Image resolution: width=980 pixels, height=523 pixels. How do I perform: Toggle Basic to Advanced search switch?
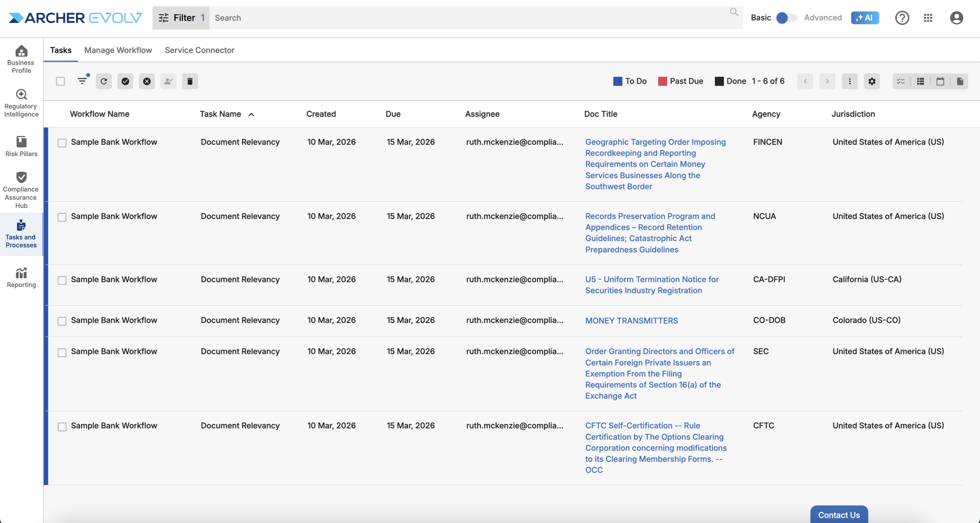click(786, 18)
